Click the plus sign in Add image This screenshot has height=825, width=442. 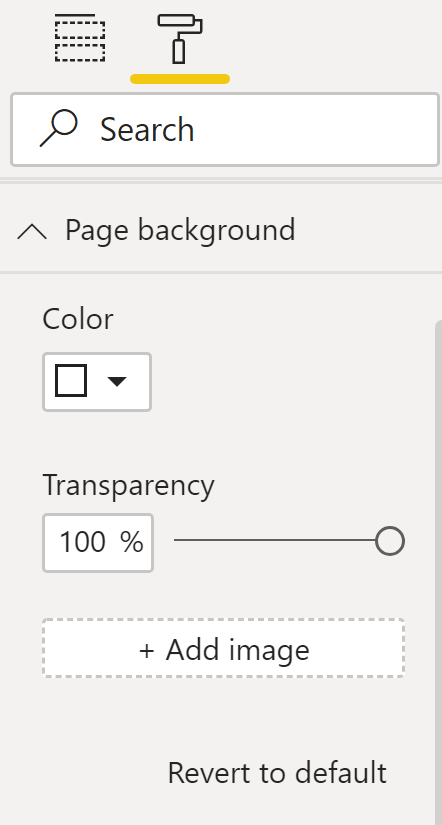[x=147, y=651]
